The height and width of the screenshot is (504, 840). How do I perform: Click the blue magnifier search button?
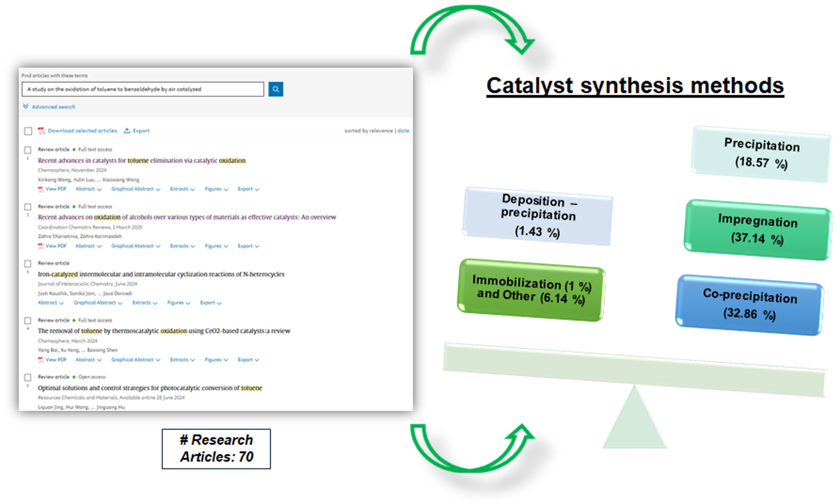(276, 89)
